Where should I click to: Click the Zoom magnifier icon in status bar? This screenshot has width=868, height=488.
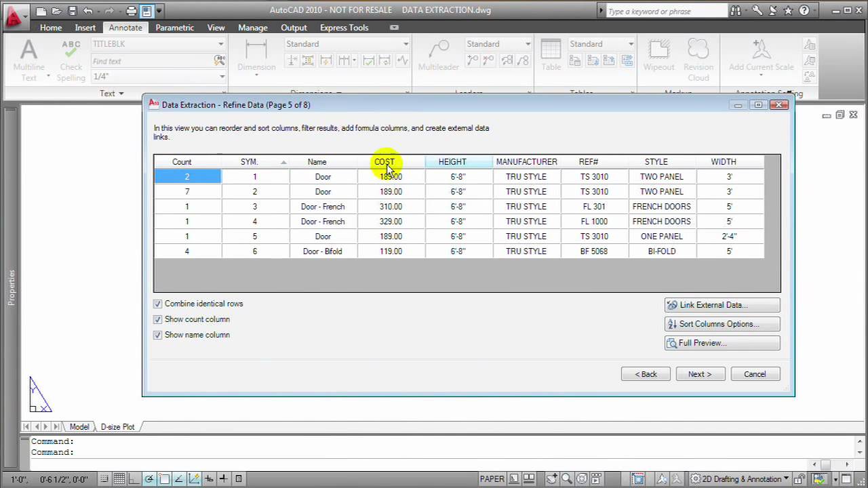(567, 479)
